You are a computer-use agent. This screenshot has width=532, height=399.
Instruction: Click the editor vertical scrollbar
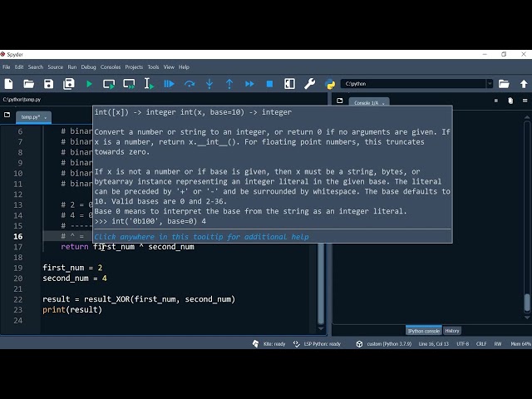click(321, 285)
